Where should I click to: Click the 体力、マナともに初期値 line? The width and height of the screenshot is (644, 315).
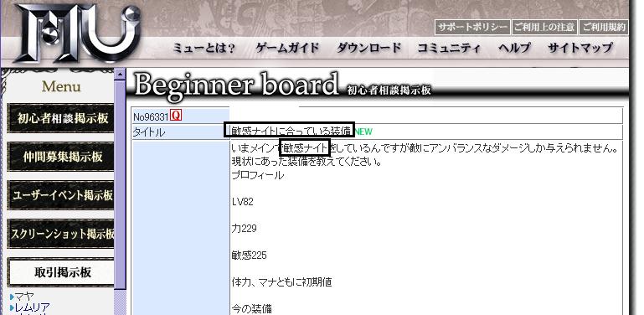(281, 282)
